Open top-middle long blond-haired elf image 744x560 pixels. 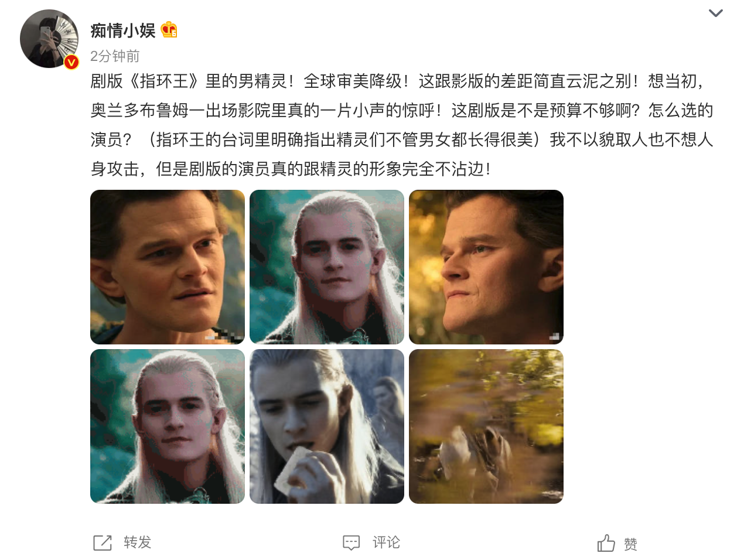coord(327,267)
